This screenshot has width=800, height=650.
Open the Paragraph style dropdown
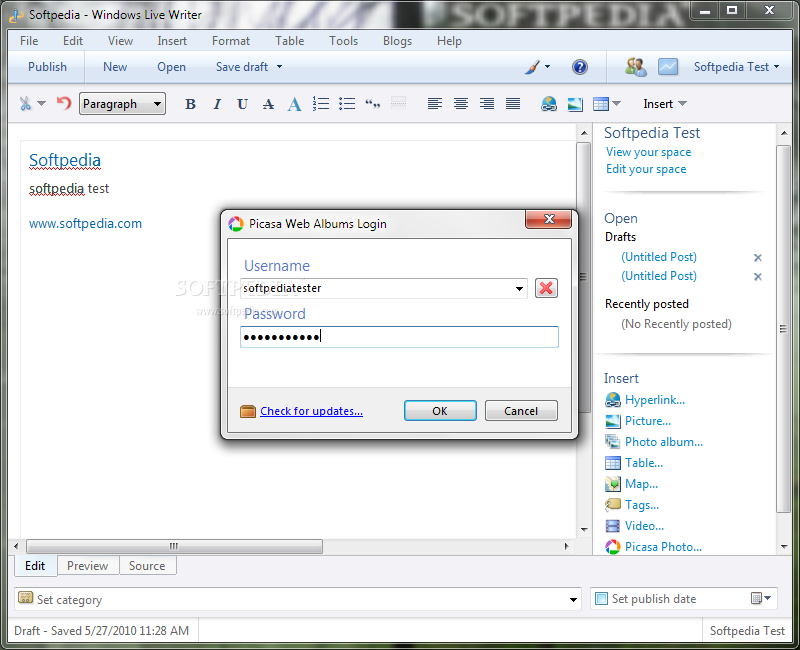[x=122, y=104]
